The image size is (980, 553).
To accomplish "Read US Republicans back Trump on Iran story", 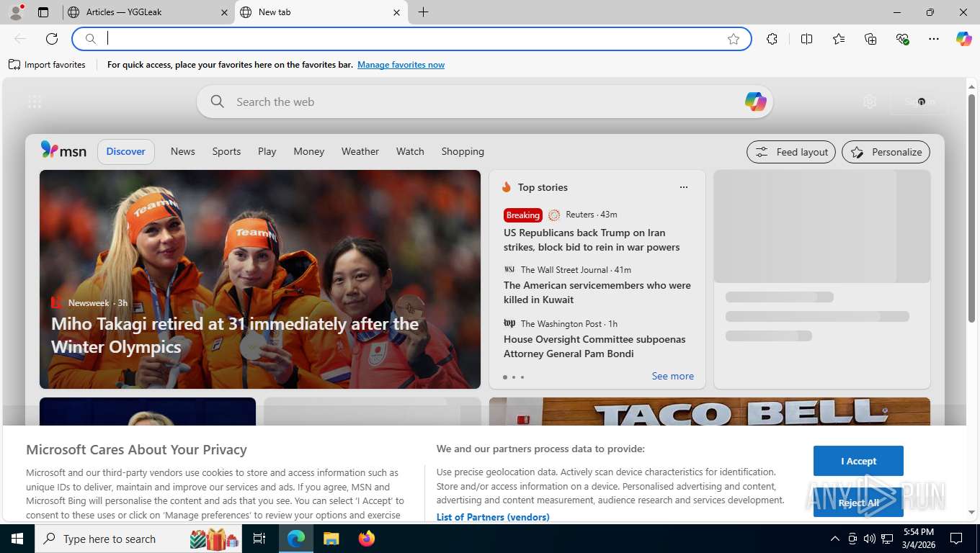I will pyautogui.click(x=592, y=240).
